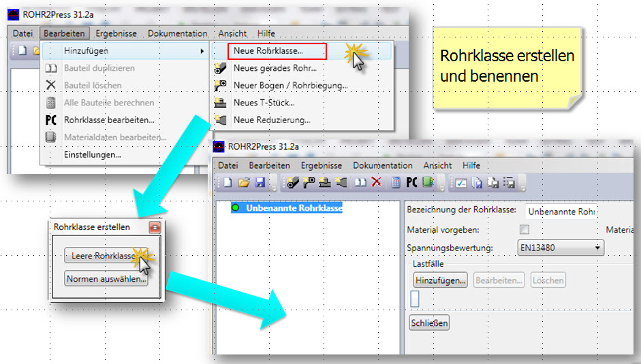Close the Rohrklasse erstellen dialog

tap(155, 227)
